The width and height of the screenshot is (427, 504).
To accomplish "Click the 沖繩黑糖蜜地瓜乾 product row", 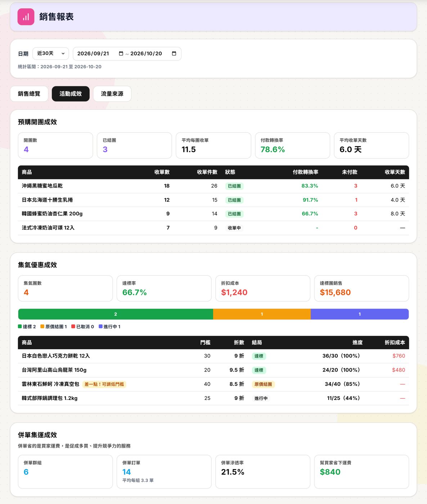I will pos(213,186).
